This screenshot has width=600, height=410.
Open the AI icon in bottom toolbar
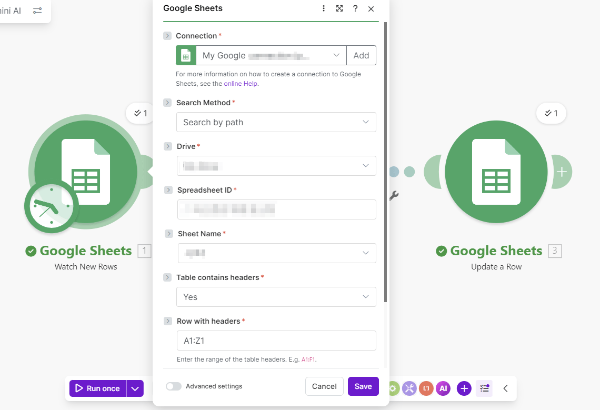tap(443, 389)
